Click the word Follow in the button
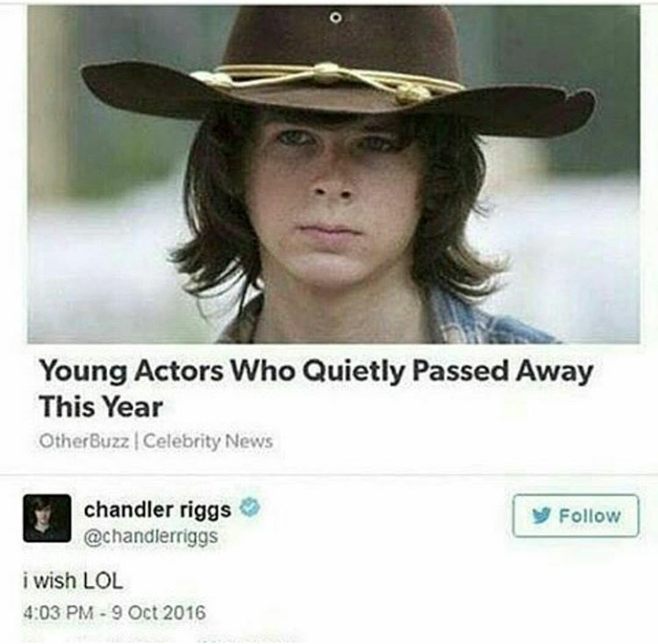Screen dimensions: 658x644 [x=589, y=515]
